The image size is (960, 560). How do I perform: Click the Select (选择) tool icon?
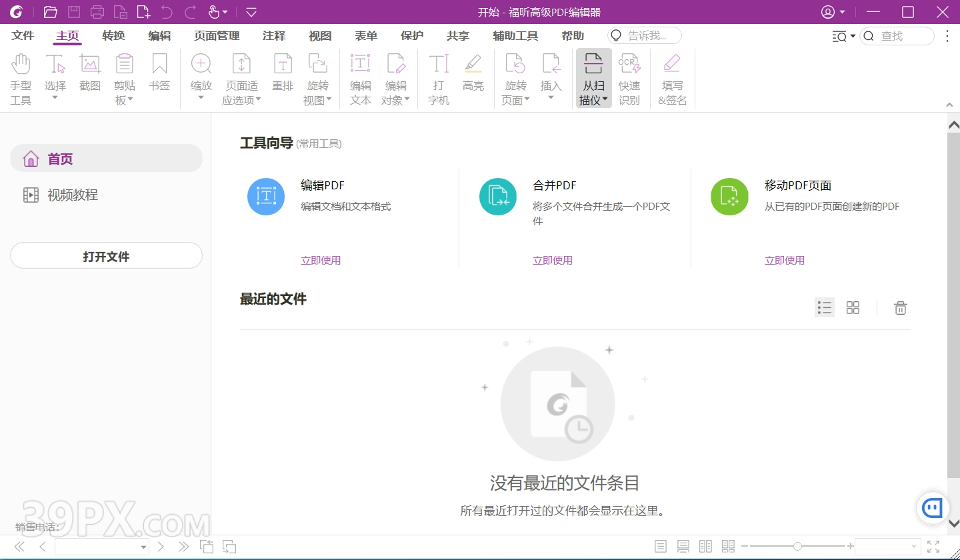click(x=55, y=64)
